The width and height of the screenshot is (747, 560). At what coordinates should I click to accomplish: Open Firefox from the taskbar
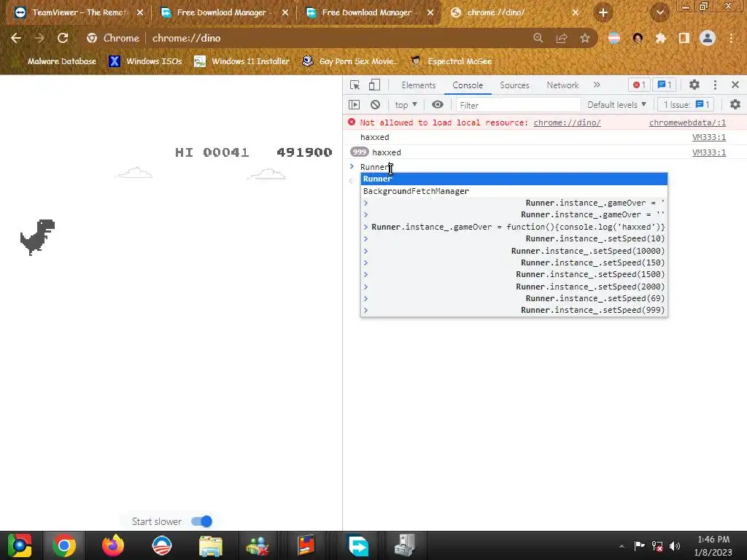pyautogui.click(x=113, y=545)
